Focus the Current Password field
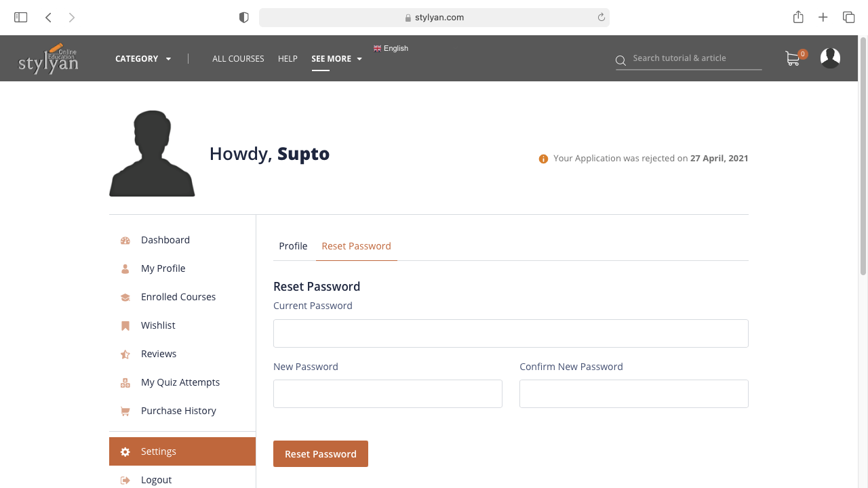Viewport: 868px width, 488px height. 511,333
